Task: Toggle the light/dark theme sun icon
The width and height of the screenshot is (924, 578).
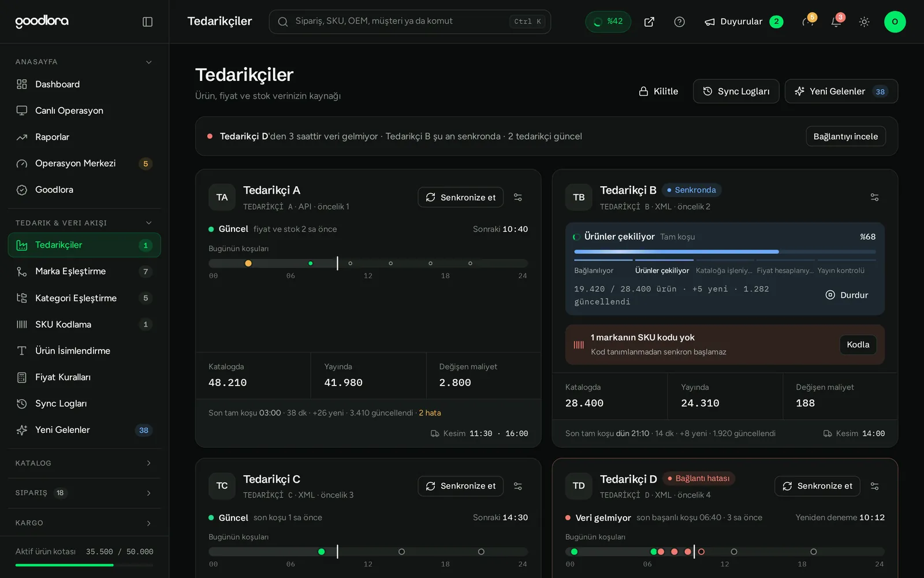Action: 865,22
